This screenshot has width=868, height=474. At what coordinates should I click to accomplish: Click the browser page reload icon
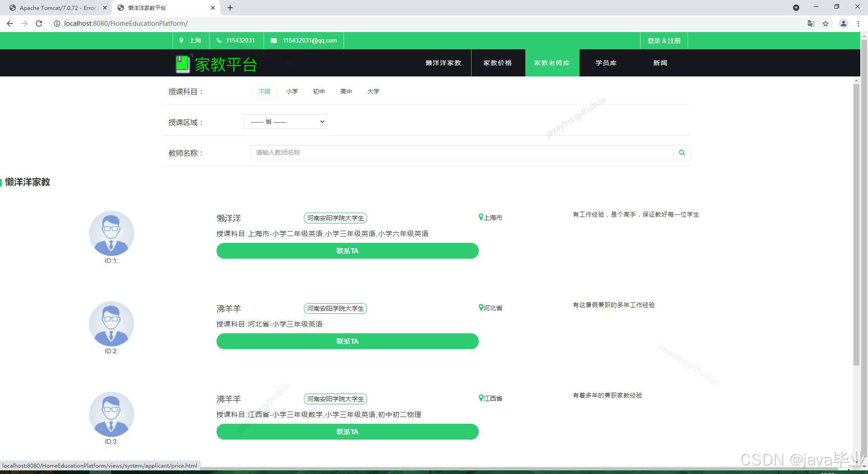[x=39, y=24]
